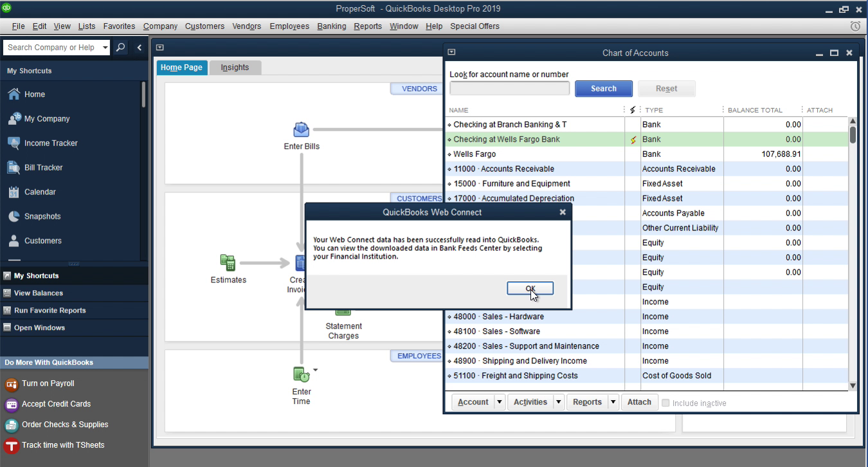Open Home Page window menu icon
The height and width of the screenshot is (467, 868).
pyautogui.click(x=160, y=47)
